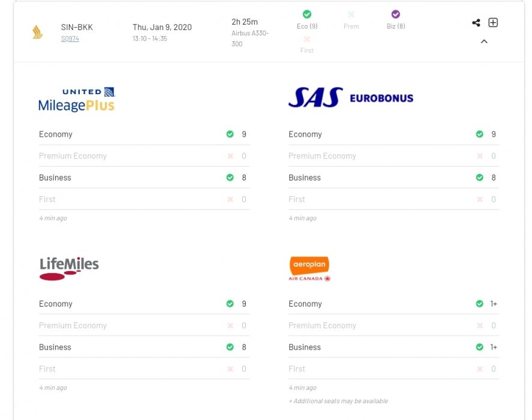
Task: Click the LifeMiles logo
Action: pos(69,268)
